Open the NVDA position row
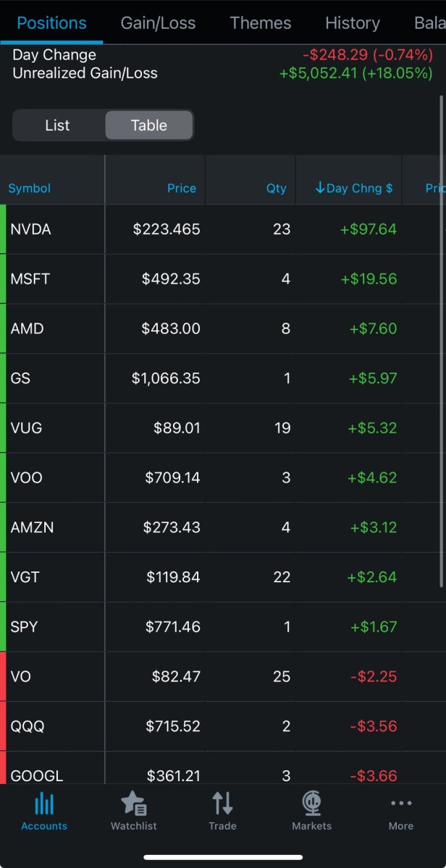Image resolution: width=446 pixels, height=868 pixels. pyautogui.click(x=223, y=229)
